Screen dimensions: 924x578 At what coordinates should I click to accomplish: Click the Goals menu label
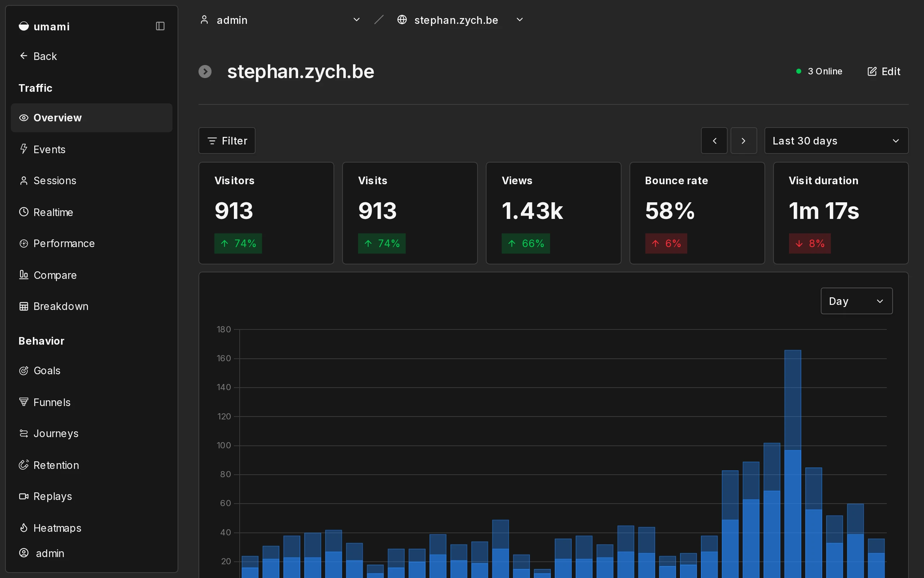(47, 370)
